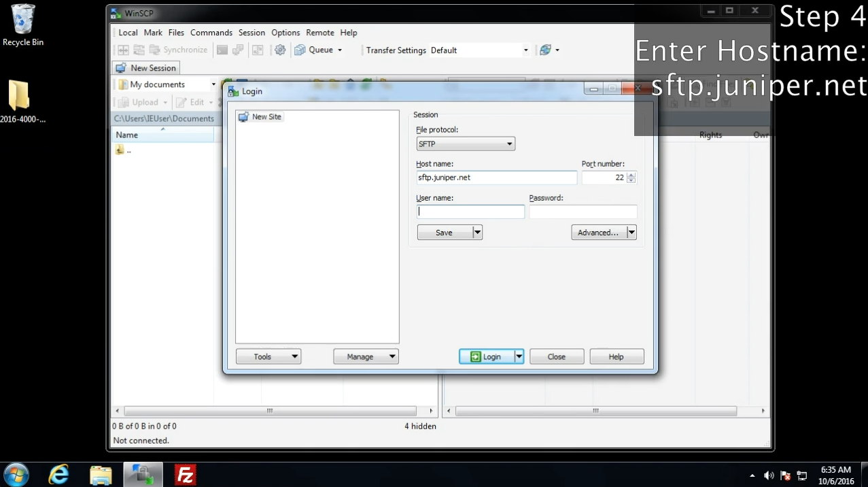Open the Recycle Bin desktop icon
Viewport: 868px width, 487px height.
coord(23,25)
